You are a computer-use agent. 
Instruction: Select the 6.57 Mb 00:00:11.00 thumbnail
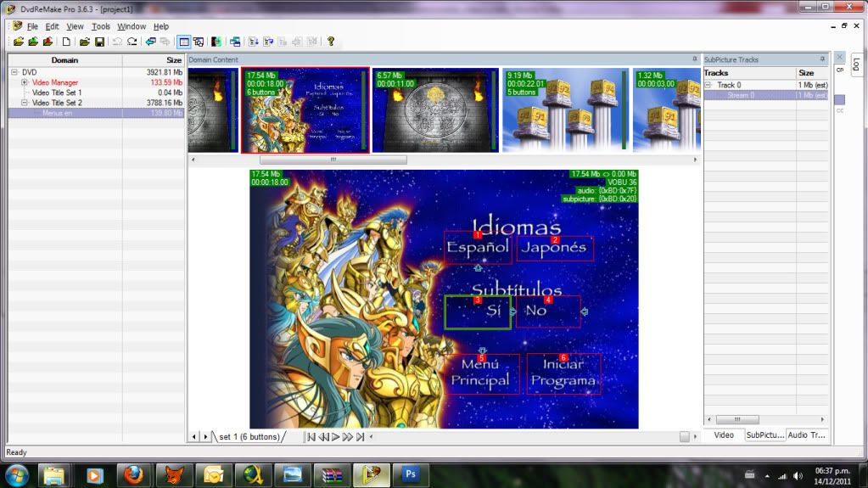(x=435, y=110)
